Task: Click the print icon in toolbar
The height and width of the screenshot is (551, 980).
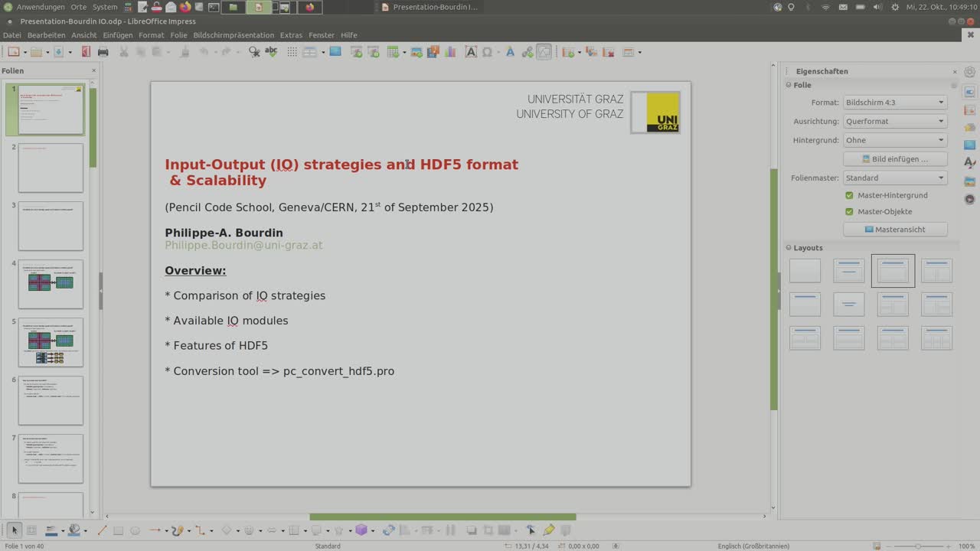Action: (x=103, y=52)
